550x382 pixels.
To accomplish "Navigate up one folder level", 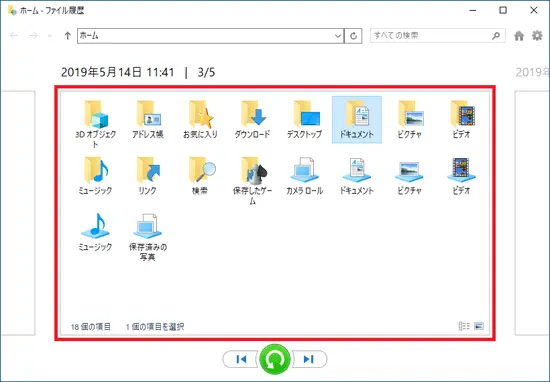I will (x=67, y=35).
